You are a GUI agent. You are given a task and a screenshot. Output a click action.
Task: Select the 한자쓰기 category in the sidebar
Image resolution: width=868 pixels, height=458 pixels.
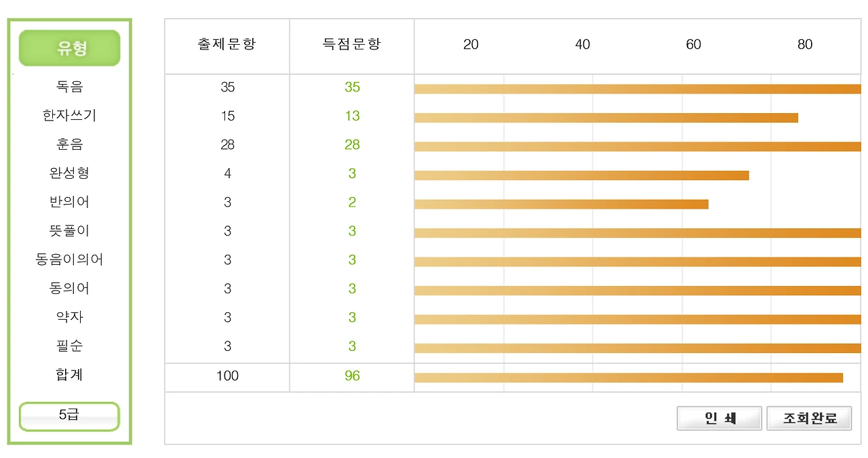click(68, 115)
